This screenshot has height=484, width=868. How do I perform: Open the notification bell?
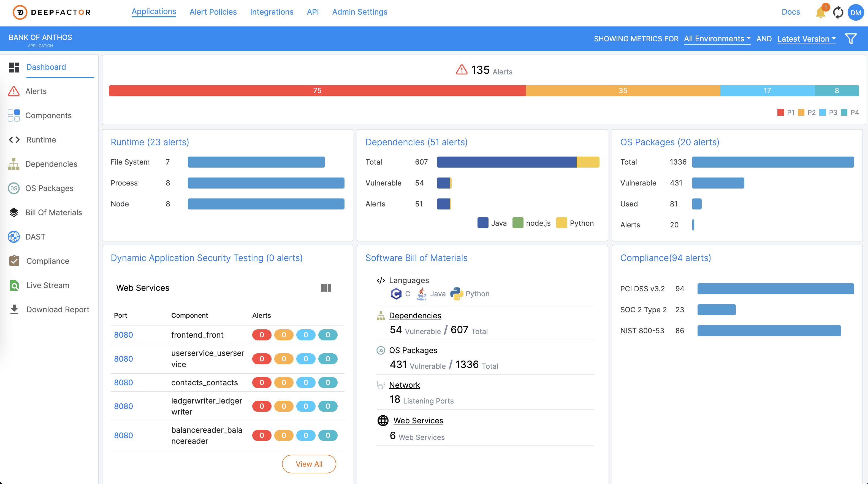[x=820, y=12]
